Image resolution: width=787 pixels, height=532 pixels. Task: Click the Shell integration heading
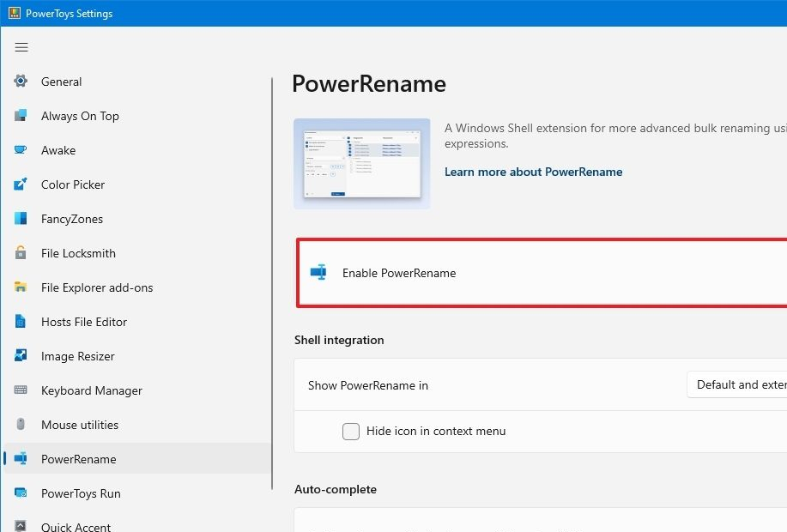[339, 340]
